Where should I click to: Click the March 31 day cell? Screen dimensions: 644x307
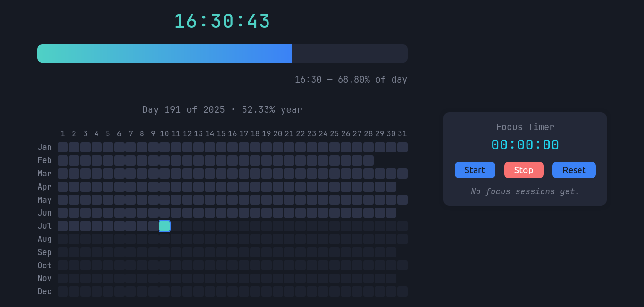(x=402, y=174)
